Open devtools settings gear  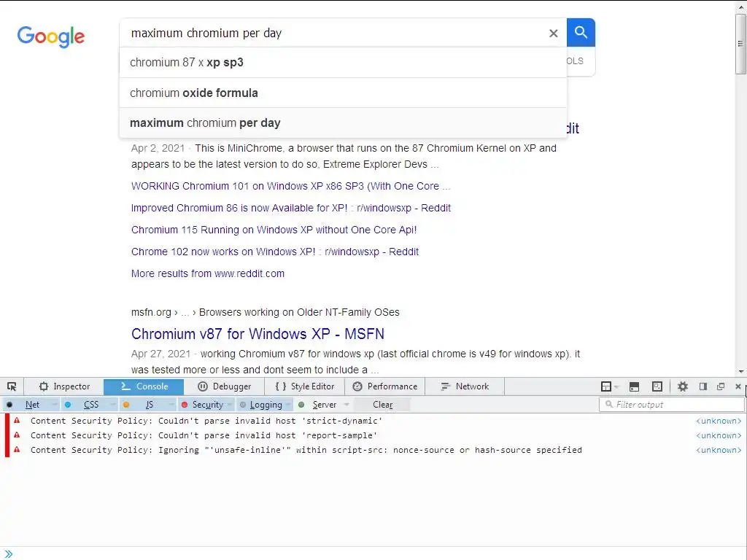[683, 386]
